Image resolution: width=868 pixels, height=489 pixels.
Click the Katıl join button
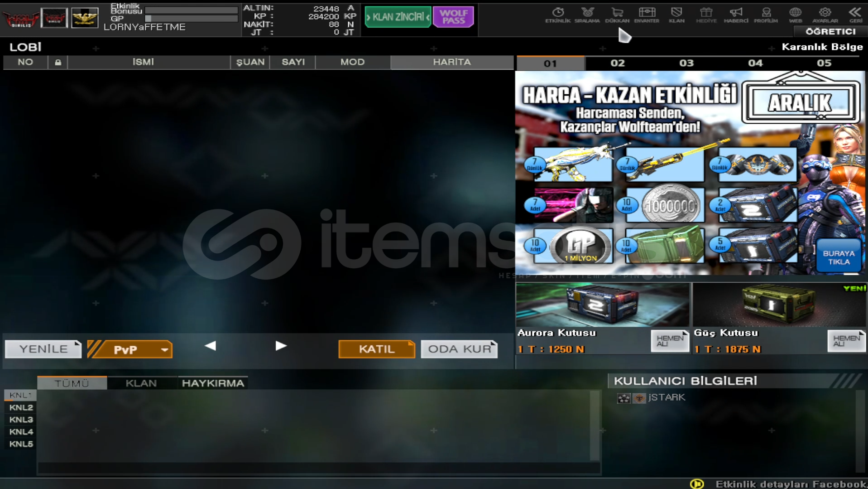coord(377,349)
